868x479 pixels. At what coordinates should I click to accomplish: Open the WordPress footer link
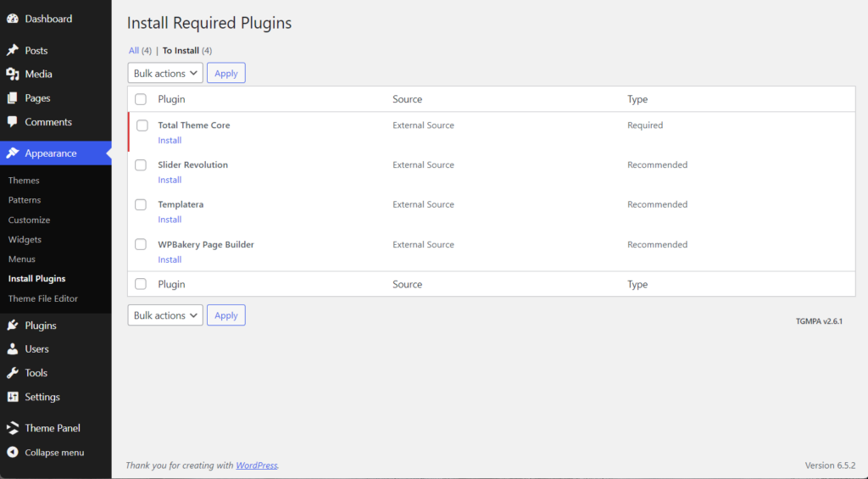256,465
